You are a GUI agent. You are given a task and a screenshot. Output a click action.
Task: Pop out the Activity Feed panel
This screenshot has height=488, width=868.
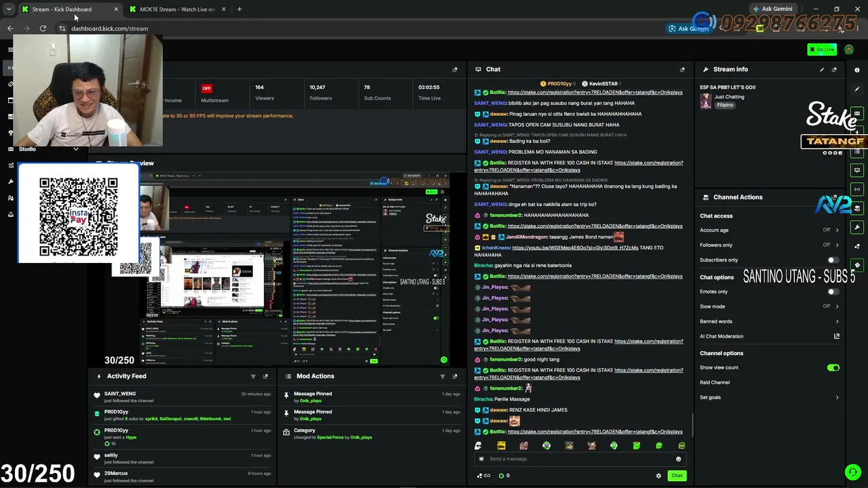(265, 376)
